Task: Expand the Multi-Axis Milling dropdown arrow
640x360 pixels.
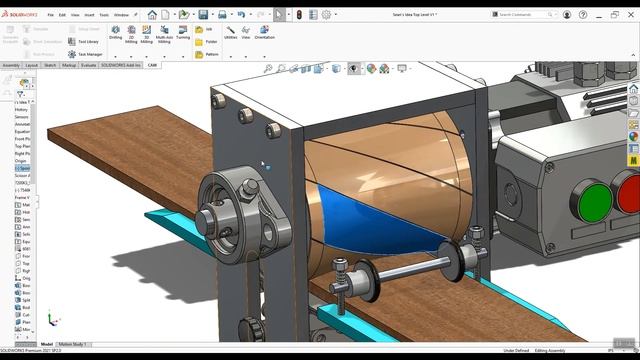Action: pos(164,57)
